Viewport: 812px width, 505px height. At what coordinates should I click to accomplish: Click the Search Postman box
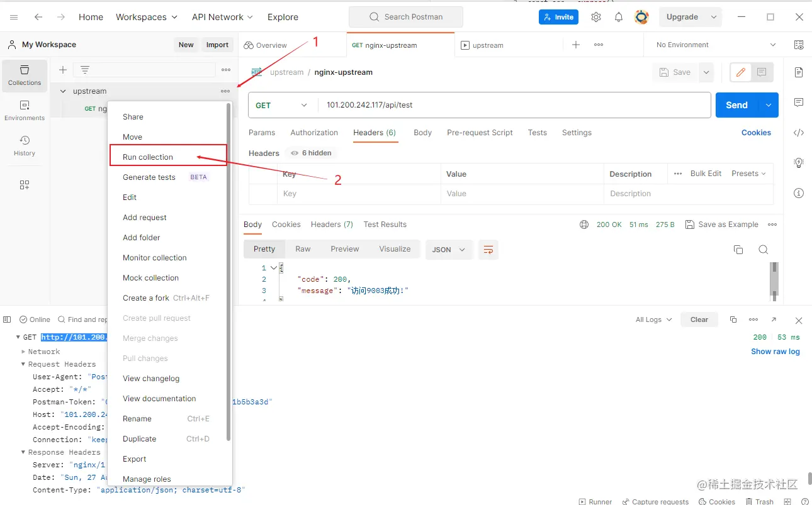406,17
